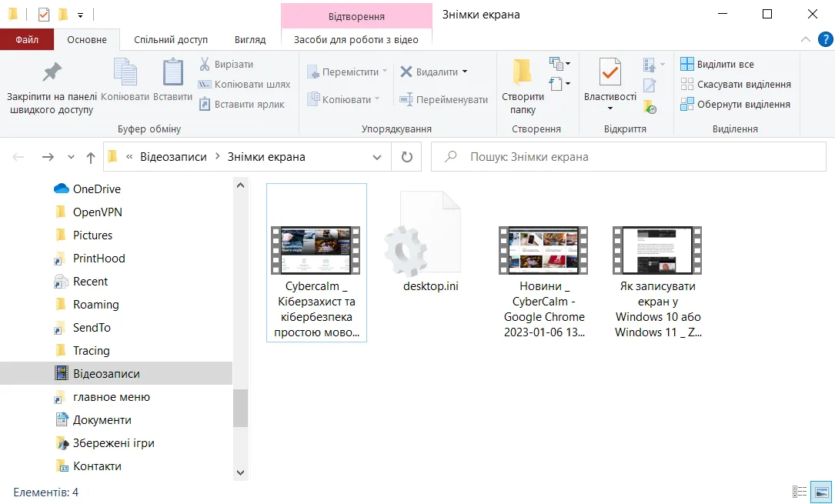This screenshot has width=835, height=504.
Task: Clear selection with Скасувати виділення
Action: click(736, 85)
